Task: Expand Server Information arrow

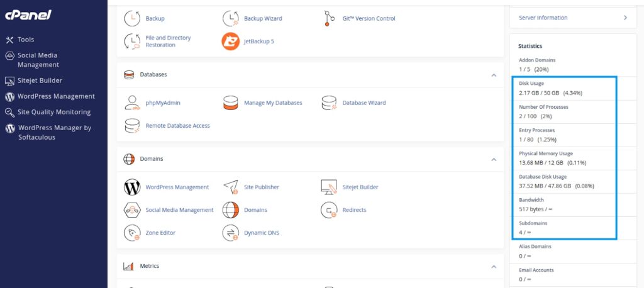Action: pos(625,18)
